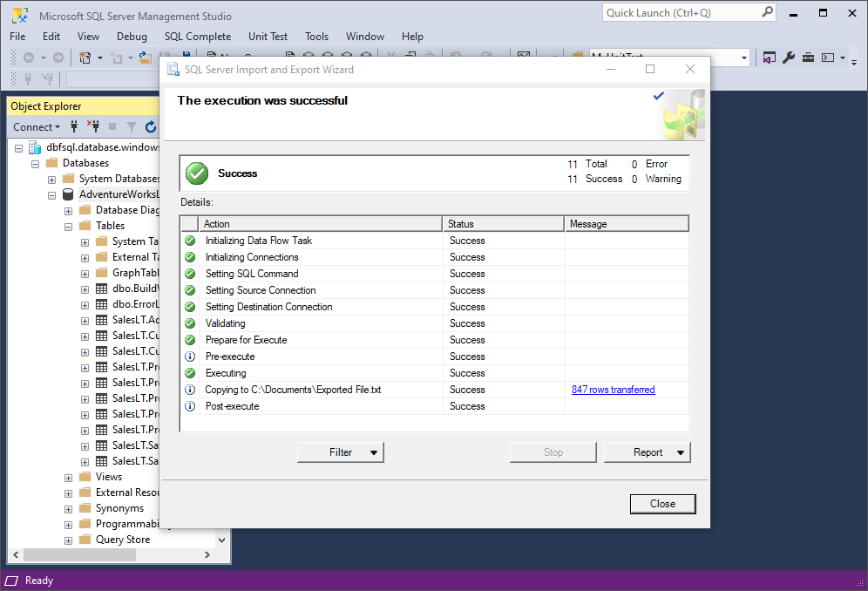
Task: Select the dbo.ErrorLog table icon
Action: pos(101,304)
